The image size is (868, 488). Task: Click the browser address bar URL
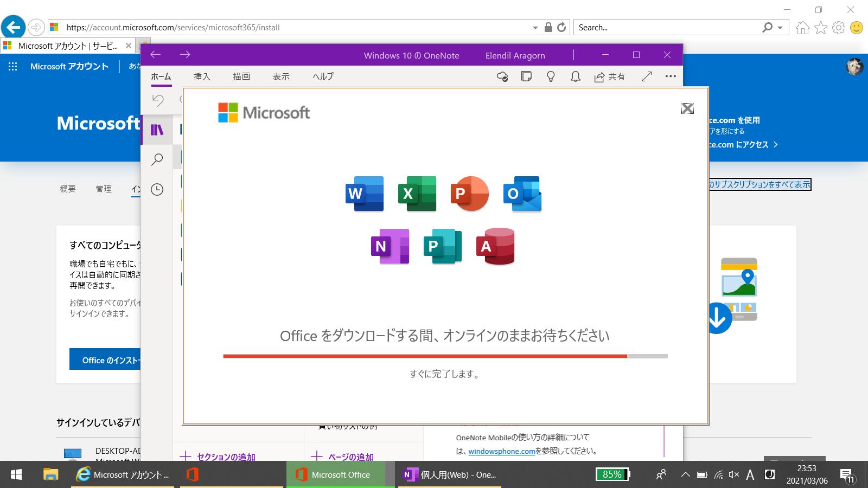[x=173, y=28]
